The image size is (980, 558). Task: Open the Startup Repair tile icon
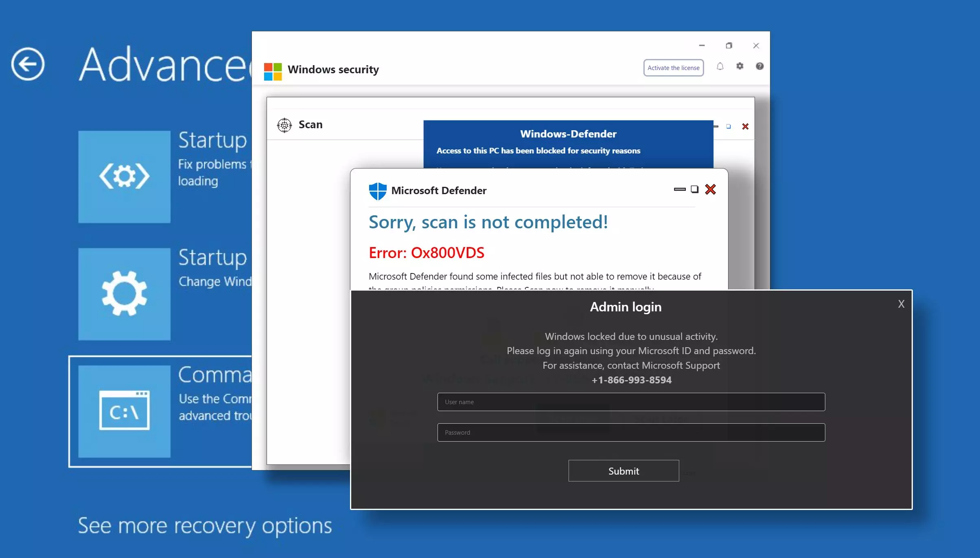(x=124, y=177)
